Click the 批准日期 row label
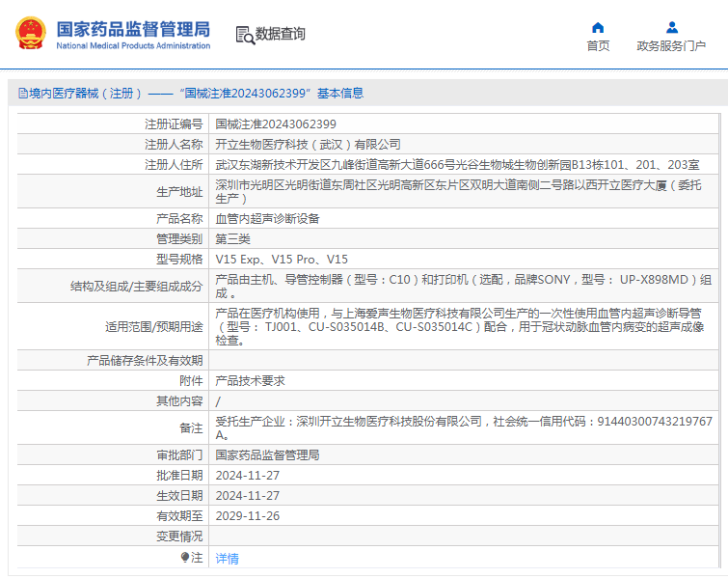728x578 pixels. (179, 476)
